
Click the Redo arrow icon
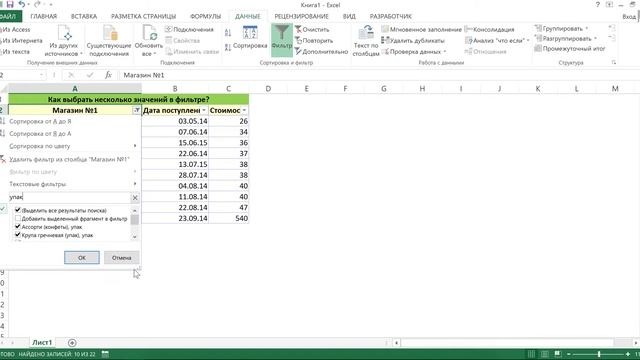coord(38,4)
